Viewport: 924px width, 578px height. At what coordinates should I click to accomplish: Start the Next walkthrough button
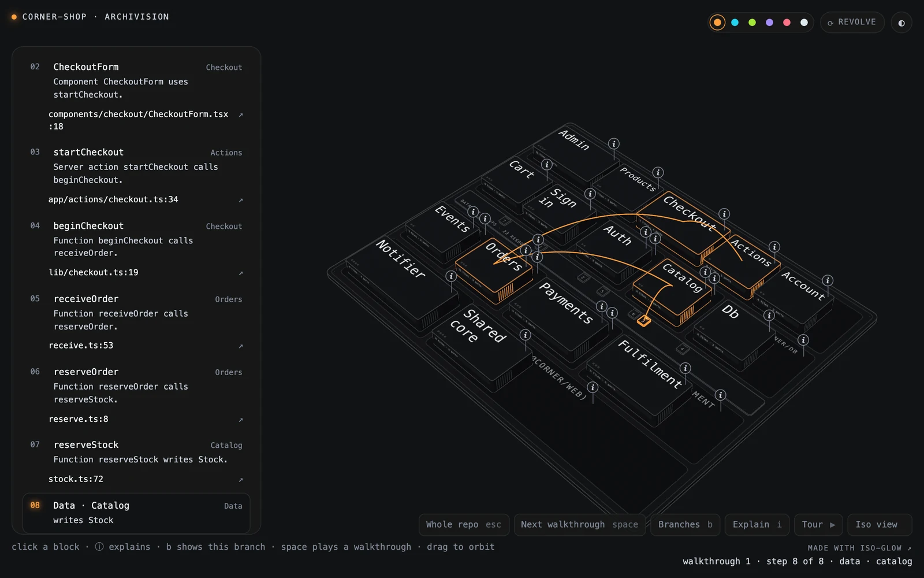[x=579, y=525]
